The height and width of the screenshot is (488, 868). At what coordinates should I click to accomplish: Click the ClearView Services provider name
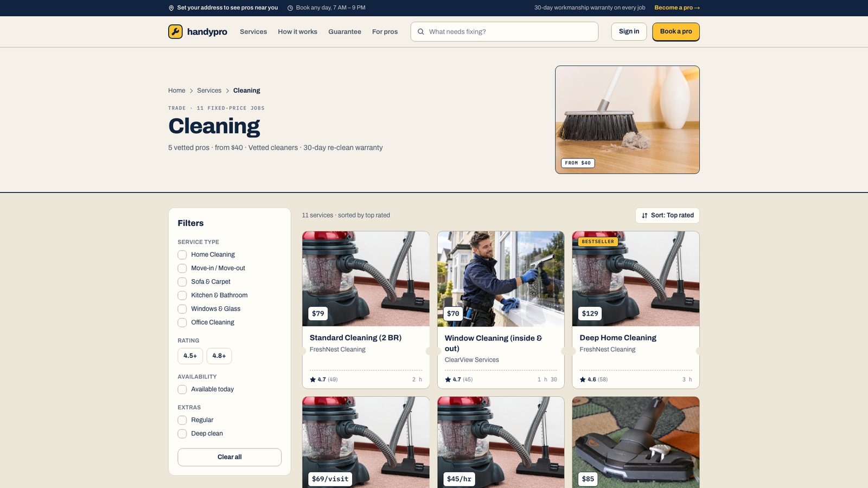click(x=472, y=360)
